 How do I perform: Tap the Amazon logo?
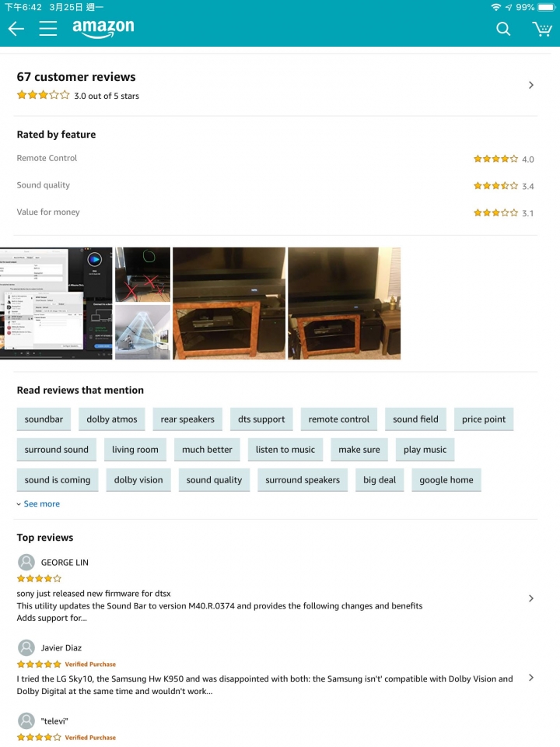point(103,28)
